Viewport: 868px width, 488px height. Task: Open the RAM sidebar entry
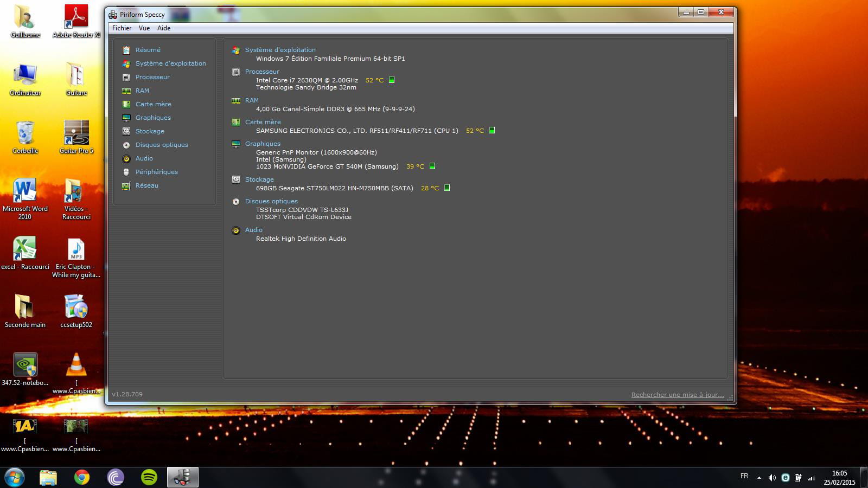point(142,91)
